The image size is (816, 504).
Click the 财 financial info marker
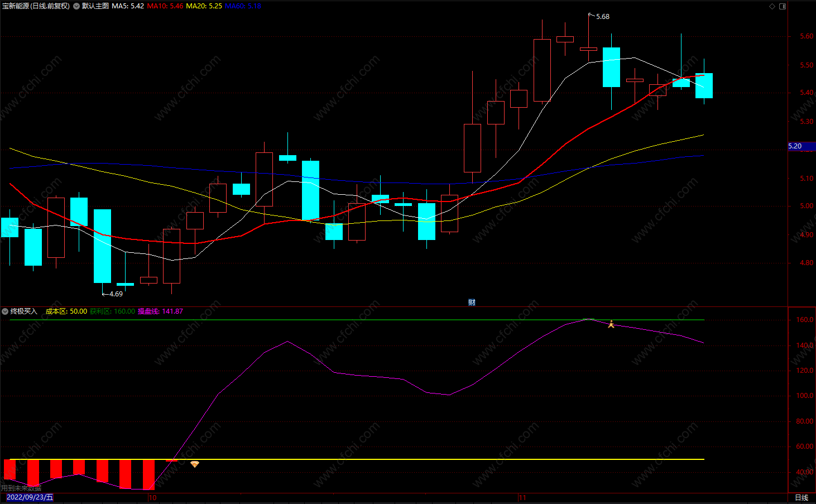click(x=472, y=303)
